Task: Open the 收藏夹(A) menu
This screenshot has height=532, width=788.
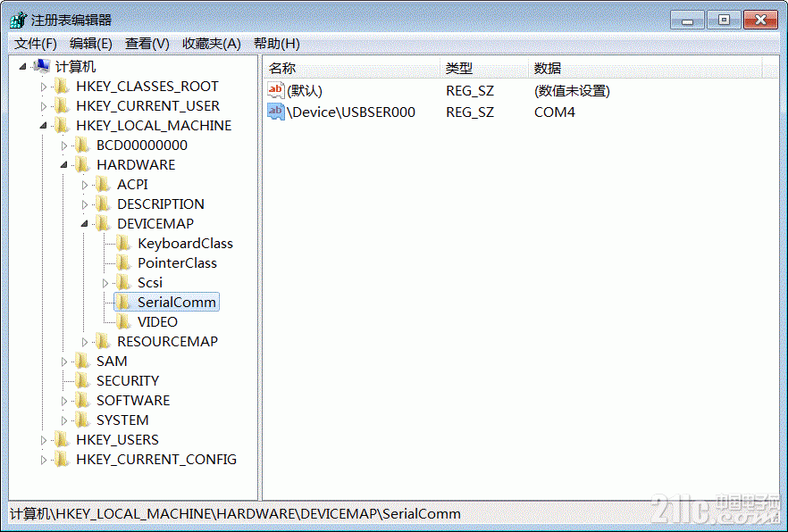Action: [x=211, y=44]
